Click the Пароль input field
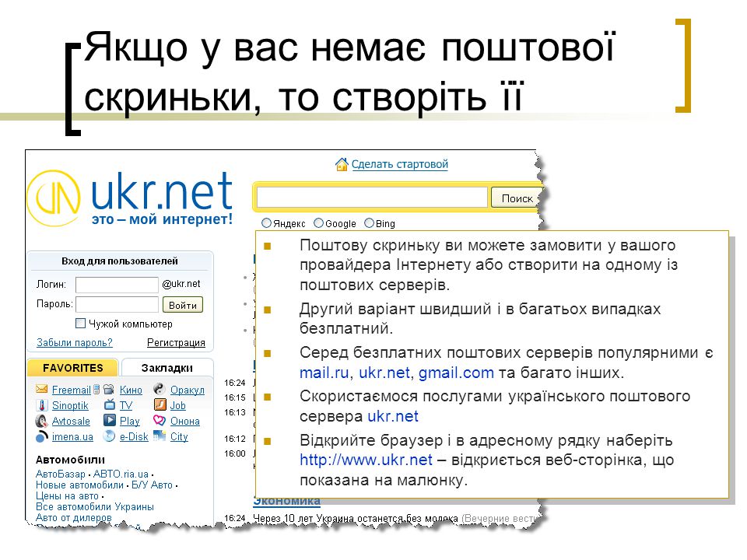The width and height of the screenshot is (747, 560). click(x=117, y=304)
